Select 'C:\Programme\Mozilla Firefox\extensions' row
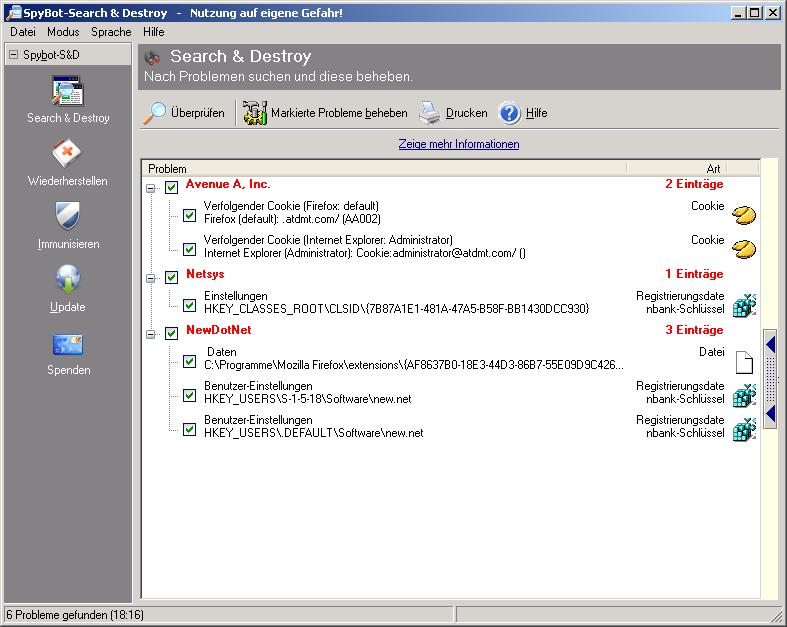Screen dimensions: 787x627 click(x=414, y=365)
